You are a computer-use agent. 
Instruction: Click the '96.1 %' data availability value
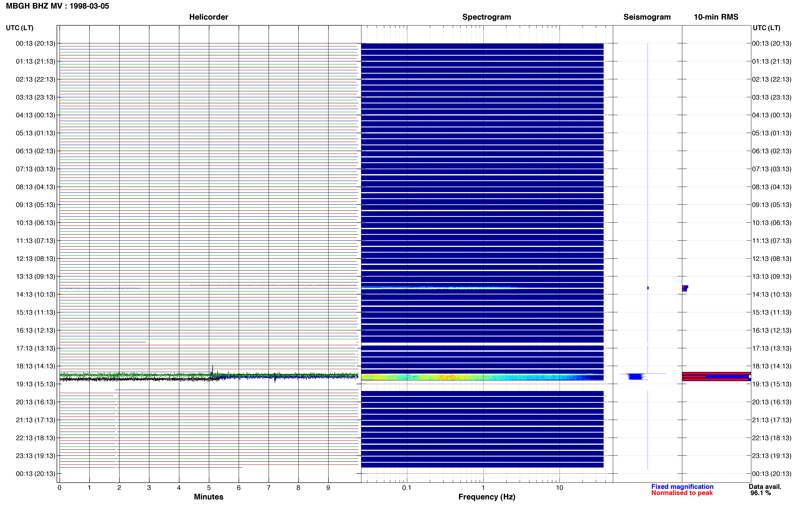[761, 493]
